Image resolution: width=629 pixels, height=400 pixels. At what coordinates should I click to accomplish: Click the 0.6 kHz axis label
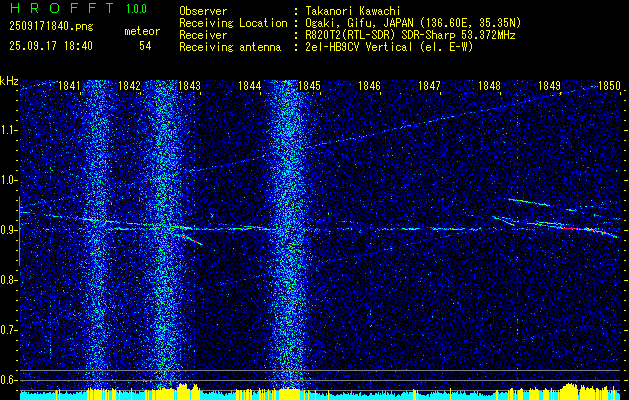pyautogui.click(x=9, y=380)
